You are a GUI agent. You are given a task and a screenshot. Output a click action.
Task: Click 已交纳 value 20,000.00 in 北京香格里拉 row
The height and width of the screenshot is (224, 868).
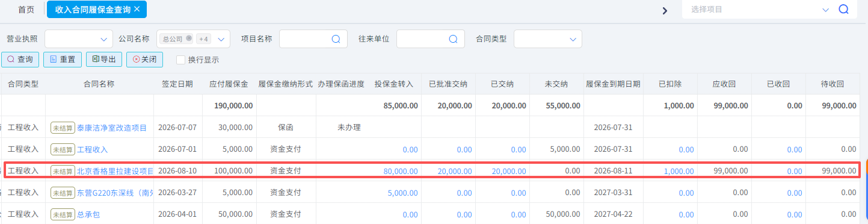(509, 171)
